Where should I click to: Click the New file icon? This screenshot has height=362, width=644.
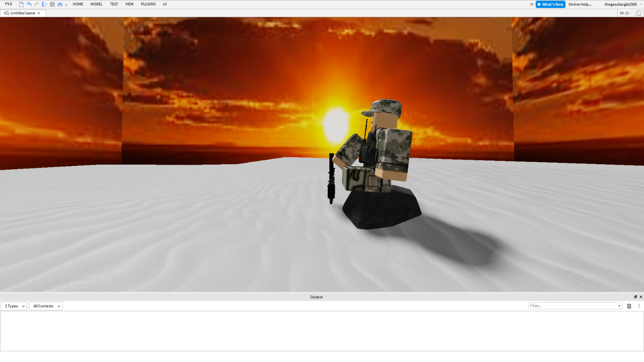tap(21, 4)
